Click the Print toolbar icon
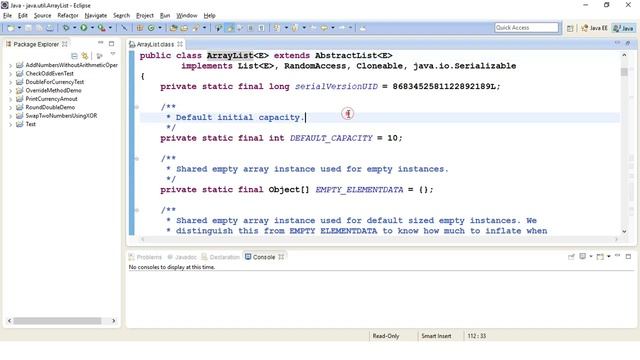Screen dimensions: 640x360 tap(50, 28)
